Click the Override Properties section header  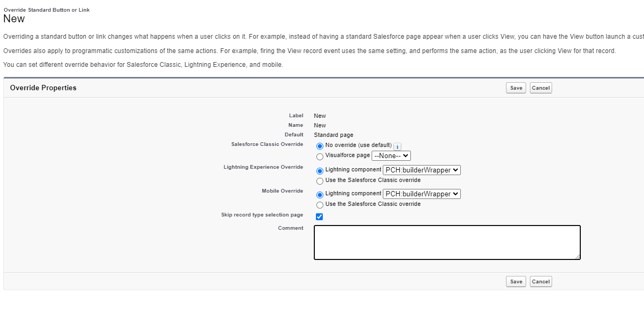click(43, 88)
